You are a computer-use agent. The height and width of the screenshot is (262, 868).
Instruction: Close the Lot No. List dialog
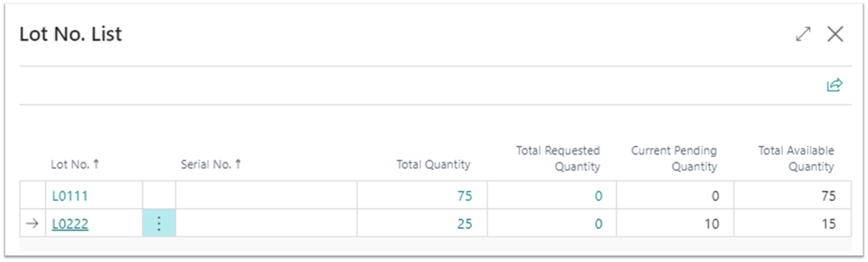tap(835, 34)
